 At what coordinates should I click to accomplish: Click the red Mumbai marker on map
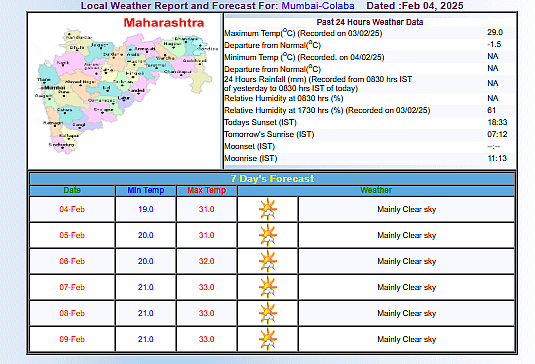(x=42, y=88)
